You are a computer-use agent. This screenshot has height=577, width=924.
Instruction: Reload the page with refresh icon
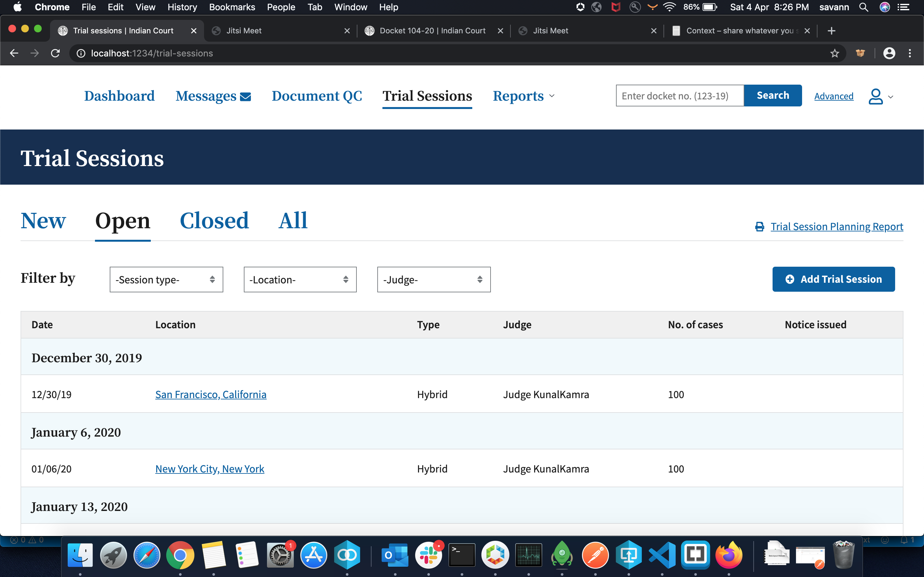[56, 54]
